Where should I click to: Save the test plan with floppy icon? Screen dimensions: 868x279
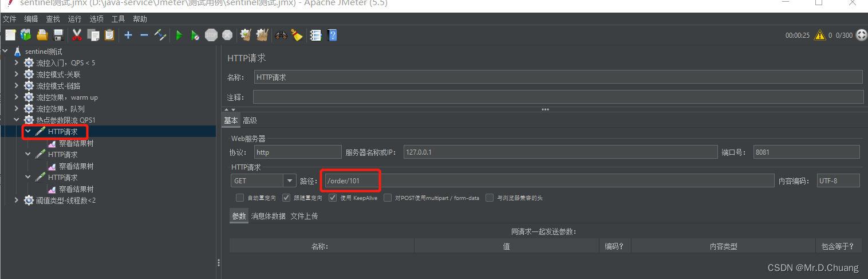(x=58, y=35)
